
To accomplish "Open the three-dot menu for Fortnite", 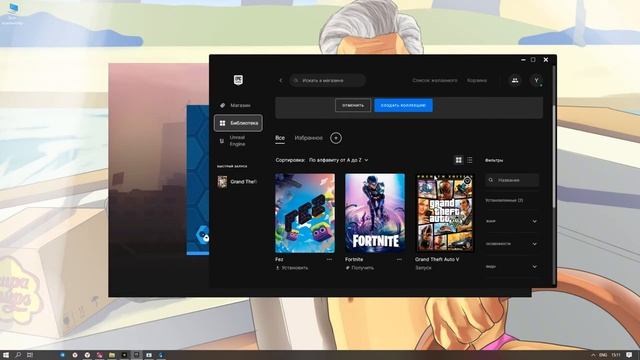I will coord(399,259).
